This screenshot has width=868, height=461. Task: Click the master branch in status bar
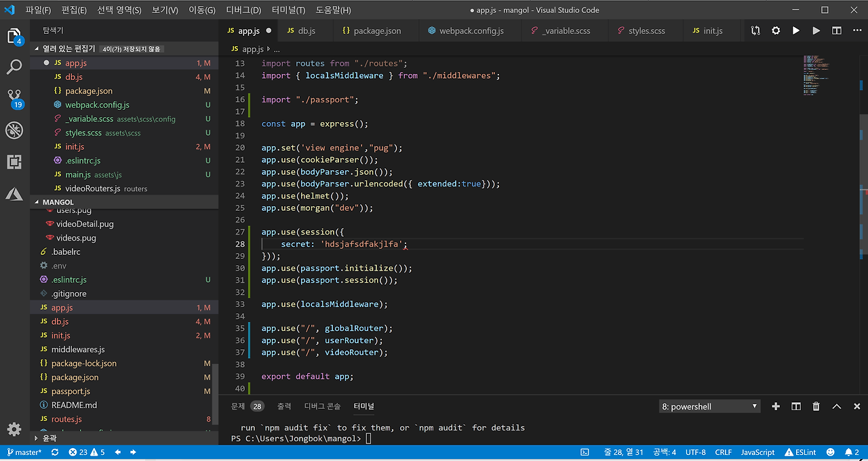tap(24, 452)
